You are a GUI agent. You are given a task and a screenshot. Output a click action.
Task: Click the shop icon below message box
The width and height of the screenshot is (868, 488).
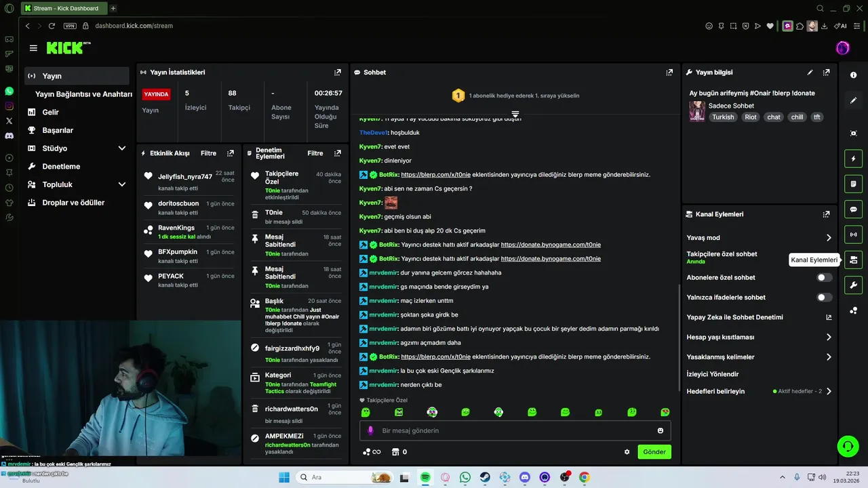[x=395, y=452]
